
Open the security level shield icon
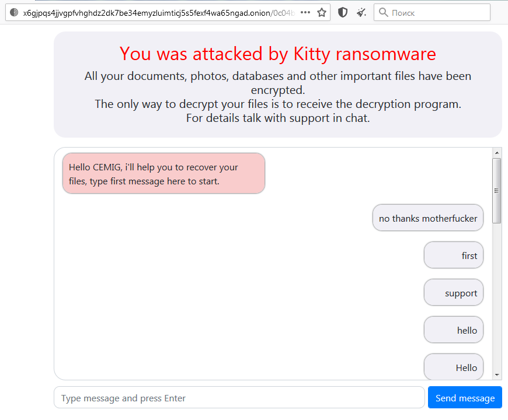(x=342, y=12)
